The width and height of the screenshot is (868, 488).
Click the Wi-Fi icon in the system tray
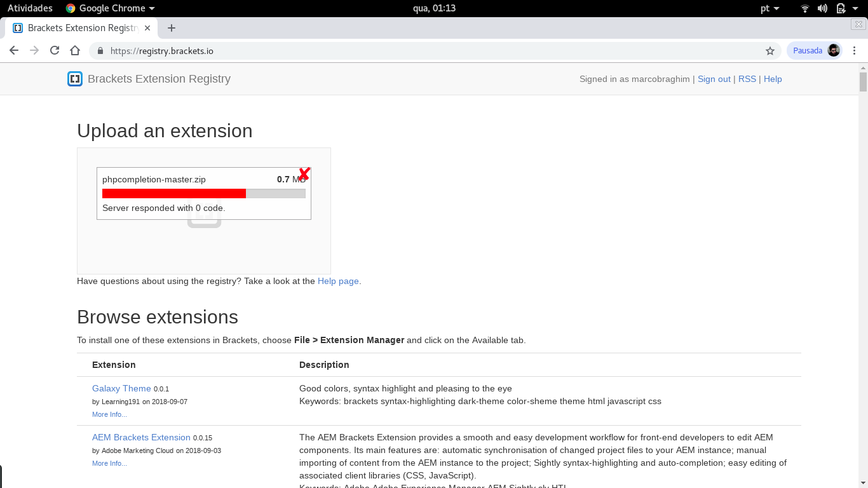tap(804, 8)
